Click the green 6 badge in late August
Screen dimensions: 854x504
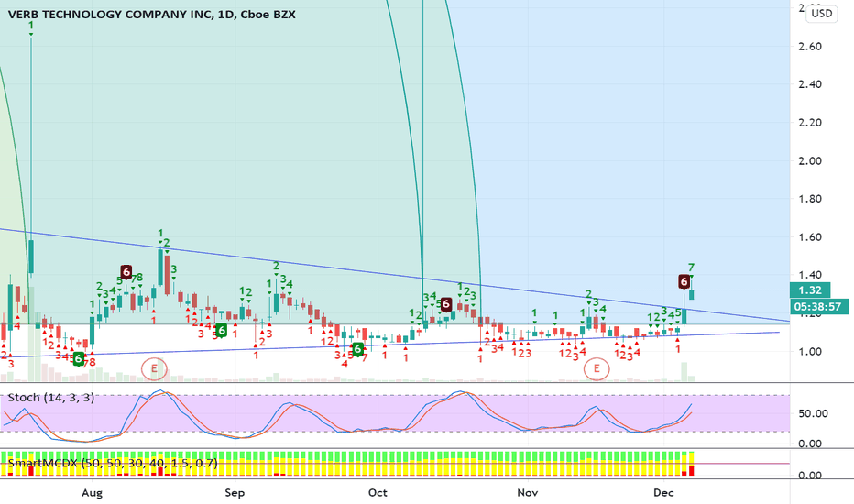221,330
